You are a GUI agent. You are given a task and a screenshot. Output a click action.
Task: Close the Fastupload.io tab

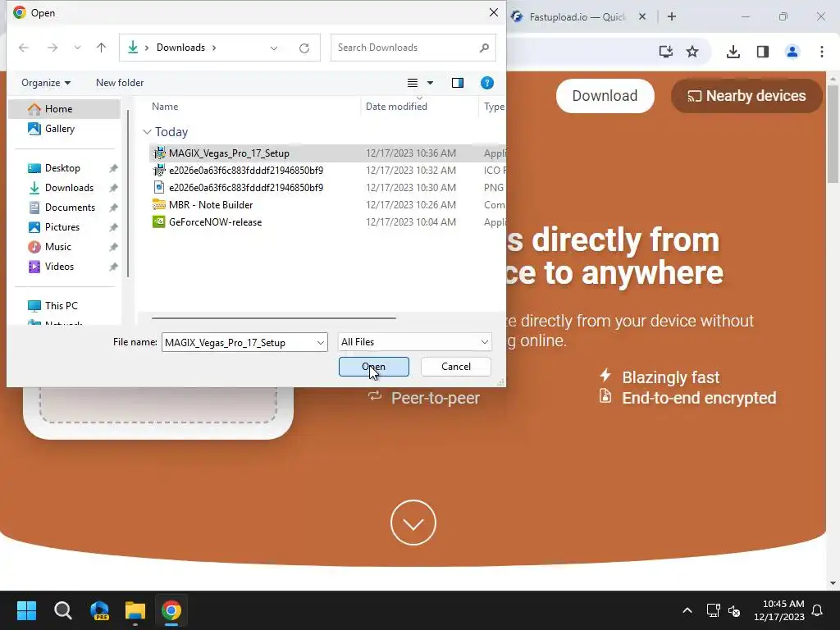641,16
